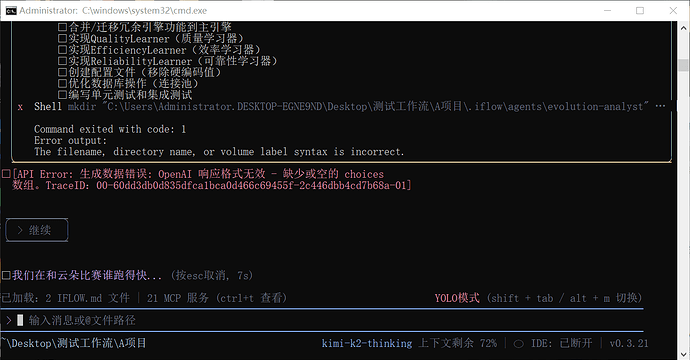Click the 已加载: 2 IFLOW.md 文件 text
The image size is (690, 360).
click(x=66, y=298)
